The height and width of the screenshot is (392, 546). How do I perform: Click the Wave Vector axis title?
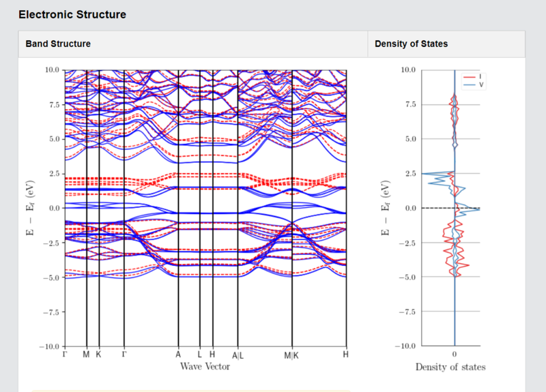pos(205,367)
